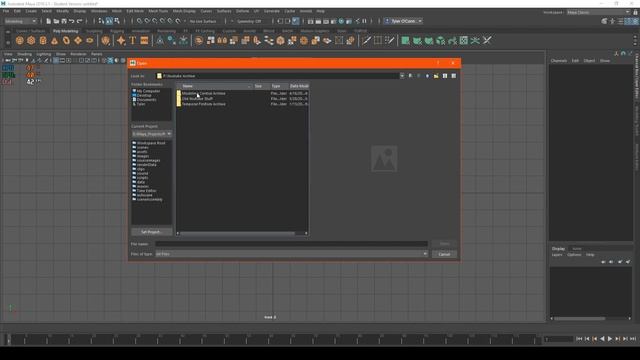Switch Open dialog to detail view icon
Screen dimensions: 640x360
[x=453, y=76]
